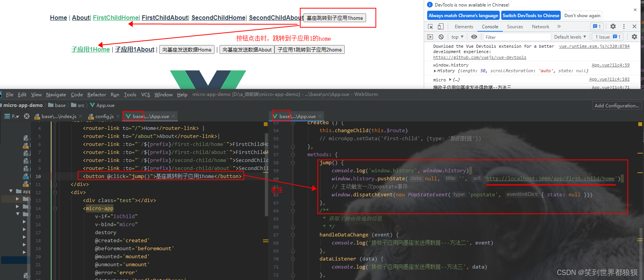Open the Tools menu in WebStorm

click(x=130, y=95)
